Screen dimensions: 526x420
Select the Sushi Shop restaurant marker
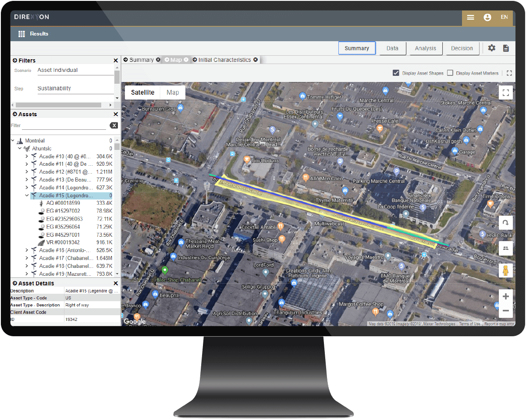[281, 239]
